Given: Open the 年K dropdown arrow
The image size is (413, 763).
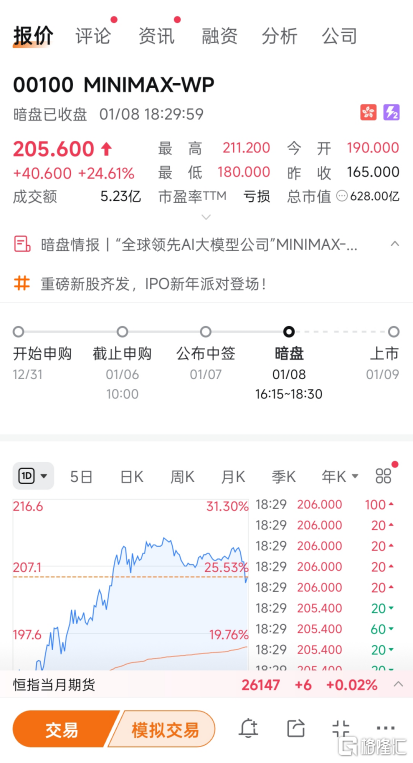Looking at the screenshot, I should click(355, 476).
